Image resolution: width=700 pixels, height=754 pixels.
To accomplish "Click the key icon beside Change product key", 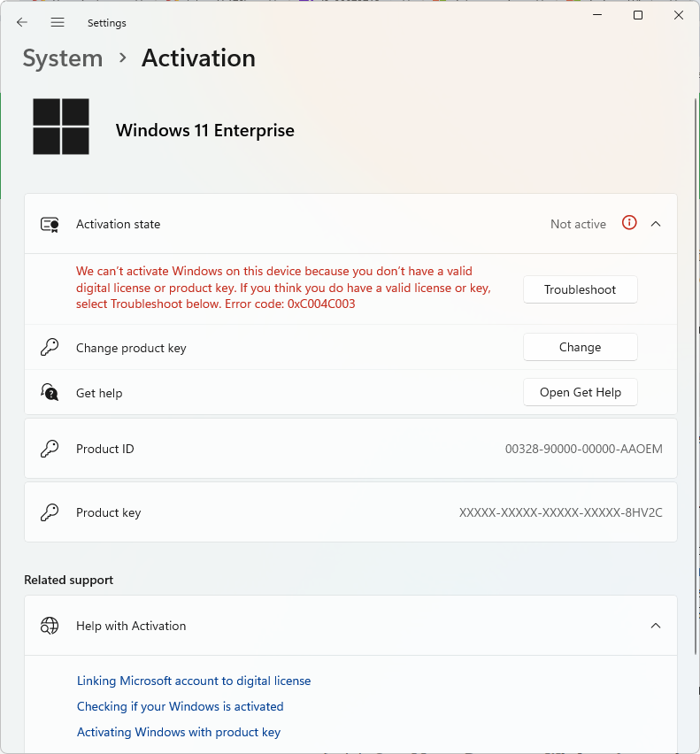I will pyautogui.click(x=50, y=347).
